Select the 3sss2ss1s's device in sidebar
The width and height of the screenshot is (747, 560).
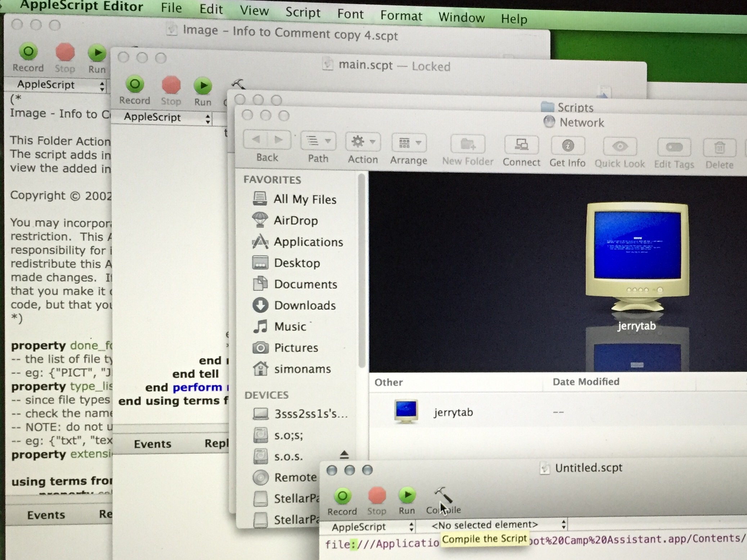point(300,414)
